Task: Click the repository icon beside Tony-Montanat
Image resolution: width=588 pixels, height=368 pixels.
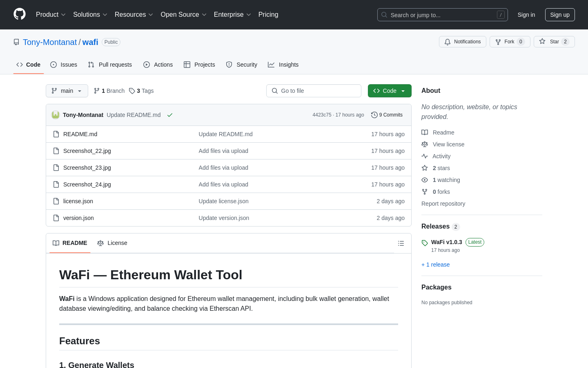Action: pyautogui.click(x=16, y=42)
